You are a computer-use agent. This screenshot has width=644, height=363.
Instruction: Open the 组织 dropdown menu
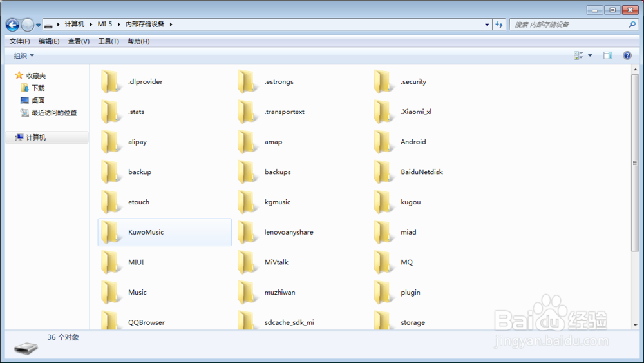pyautogui.click(x=24, y=55)
